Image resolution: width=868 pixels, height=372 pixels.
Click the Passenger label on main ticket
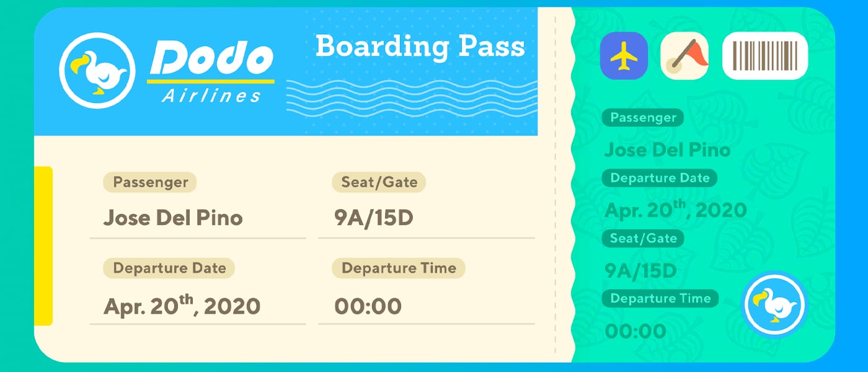tap(150, 182)
